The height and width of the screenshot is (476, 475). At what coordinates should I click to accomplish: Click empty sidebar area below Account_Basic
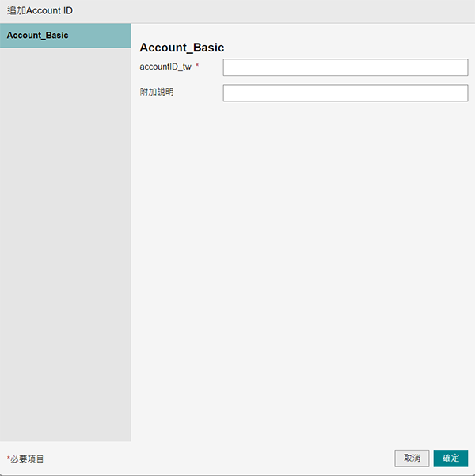click(65, 238)
